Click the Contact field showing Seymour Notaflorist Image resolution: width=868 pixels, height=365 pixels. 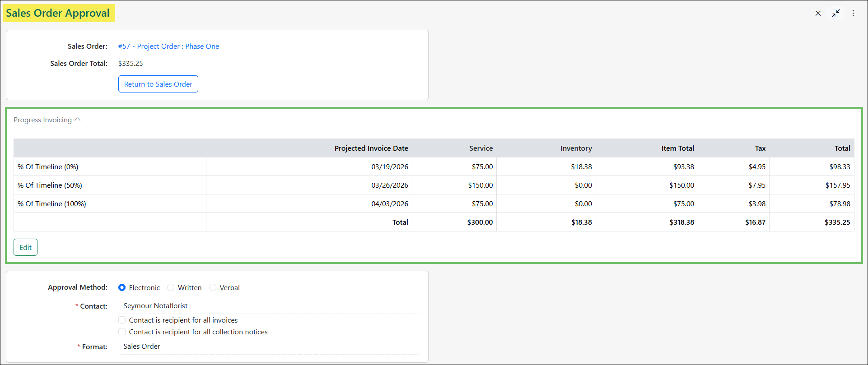[269, 306]
